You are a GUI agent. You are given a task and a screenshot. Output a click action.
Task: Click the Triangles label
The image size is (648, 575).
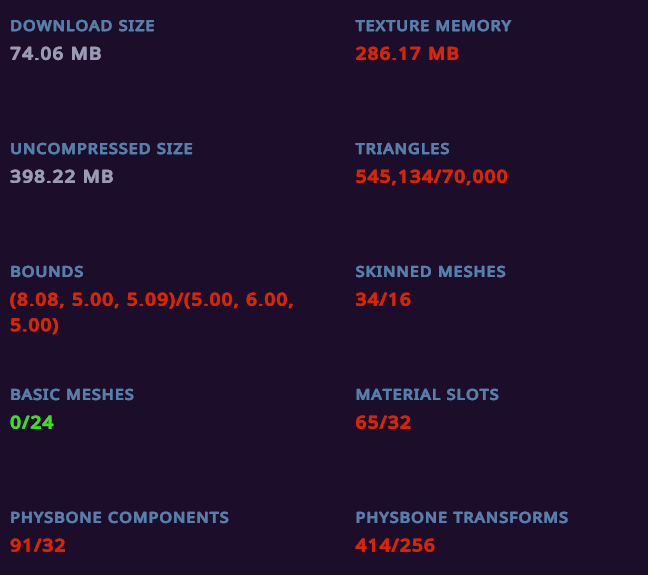pyautogui.click(x=402, y=149)
